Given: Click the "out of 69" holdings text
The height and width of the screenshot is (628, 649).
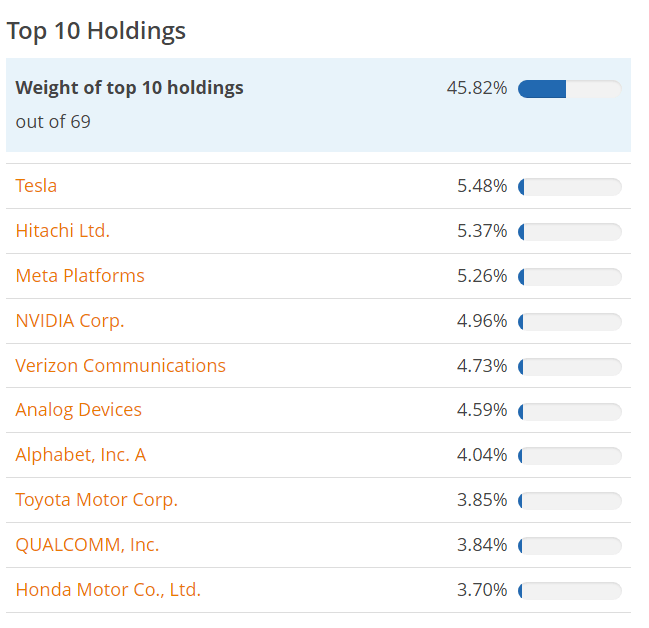Looking at the screenshot, I should (x=53, y=122).
